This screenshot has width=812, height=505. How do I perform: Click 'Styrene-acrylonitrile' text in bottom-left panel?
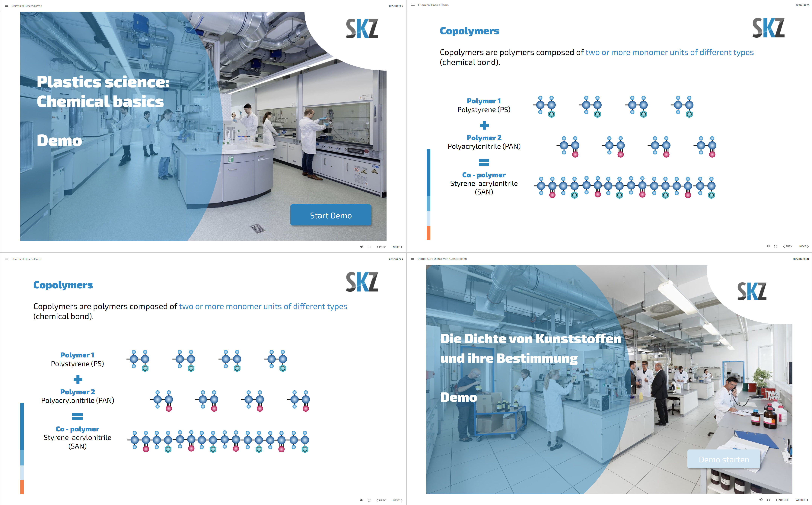point(78,438)
